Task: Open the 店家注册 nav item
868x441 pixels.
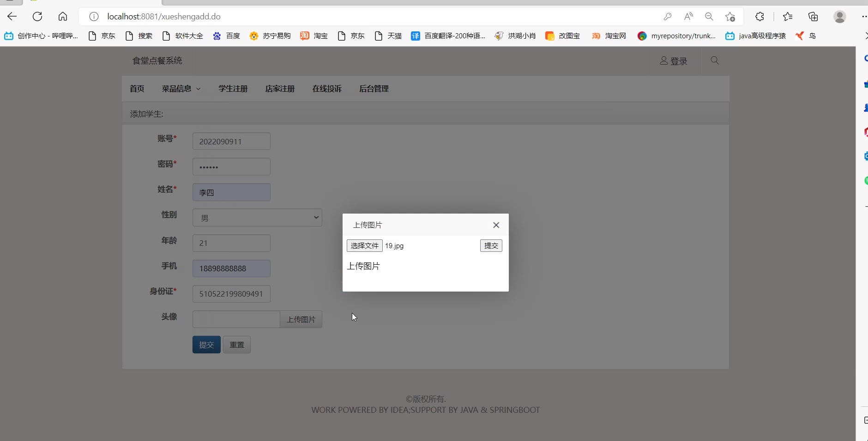Action: (x=280, y=89)
